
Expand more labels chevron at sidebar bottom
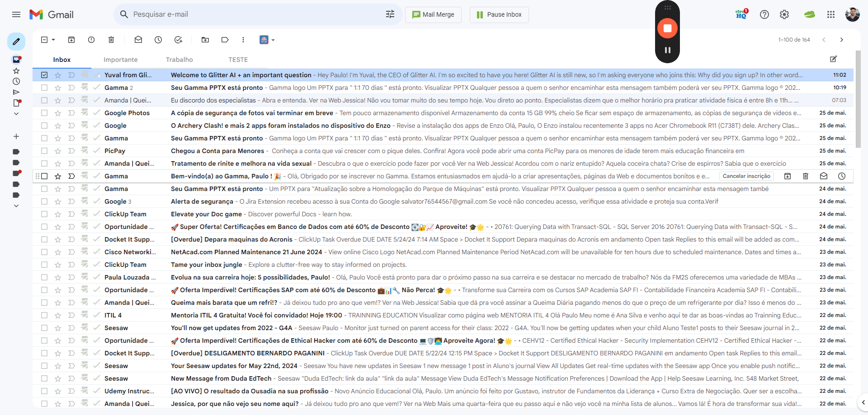[16, 206]
